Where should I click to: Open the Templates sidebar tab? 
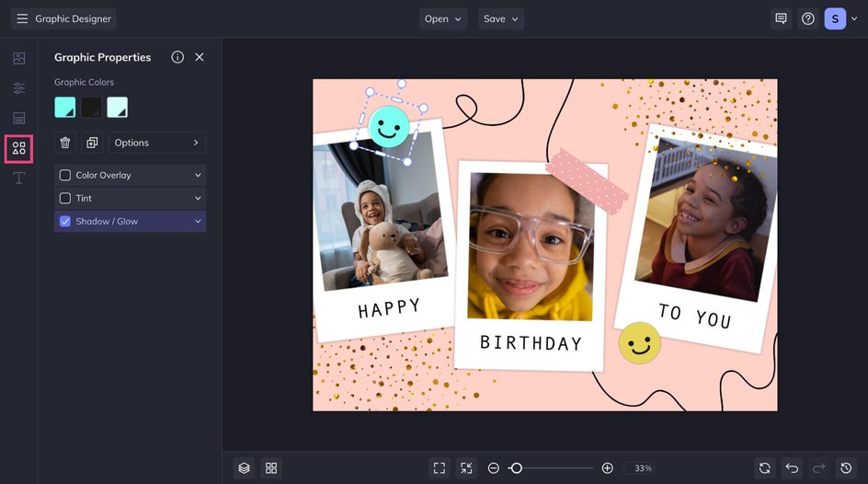18,118
